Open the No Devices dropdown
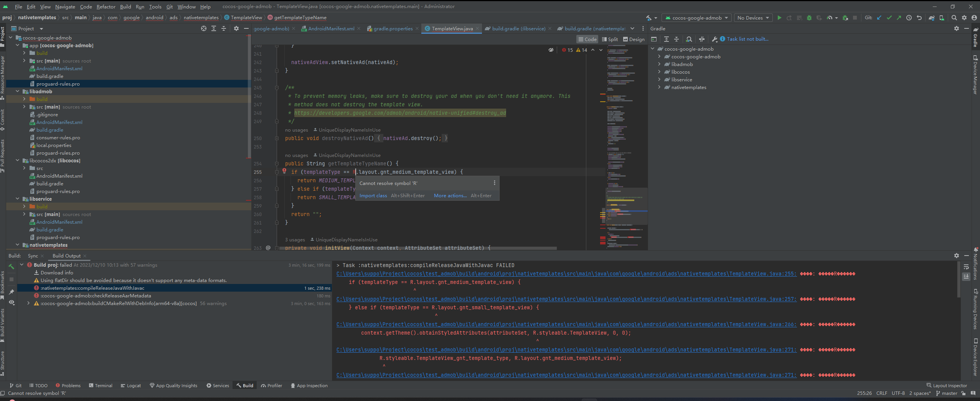The image size is (980, 401). pos(753,18)
